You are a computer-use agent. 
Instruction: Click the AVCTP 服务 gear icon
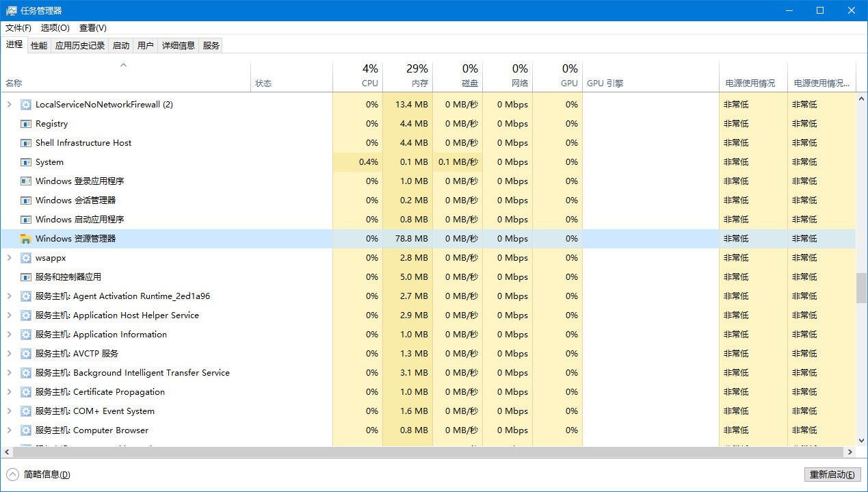click(26, 354)
